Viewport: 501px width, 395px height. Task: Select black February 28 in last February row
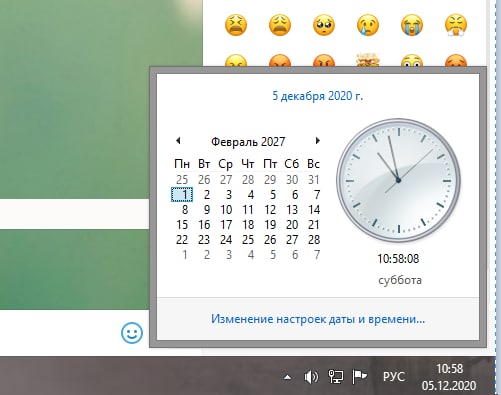[x=314, y=240]
